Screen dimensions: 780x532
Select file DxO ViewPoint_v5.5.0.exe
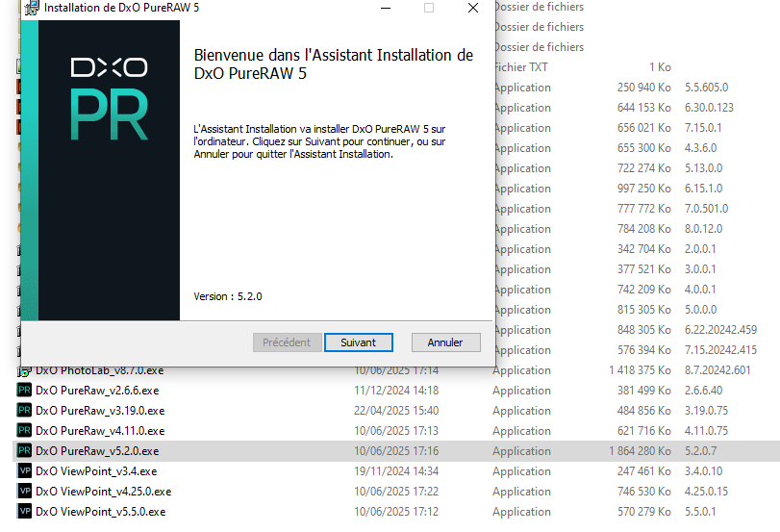100,512
